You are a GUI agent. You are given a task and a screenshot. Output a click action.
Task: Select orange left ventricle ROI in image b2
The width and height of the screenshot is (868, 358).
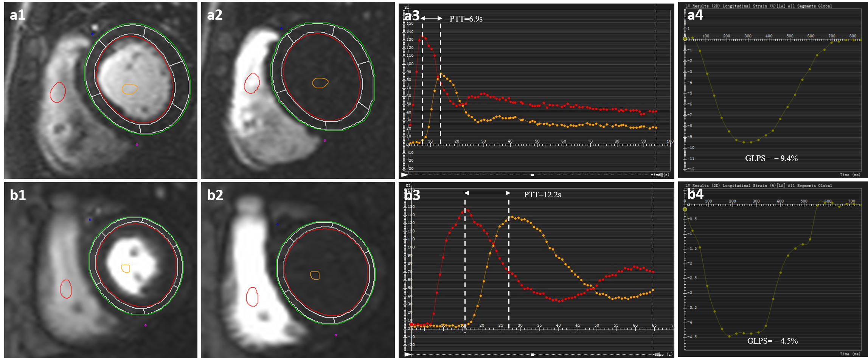(315, 275)
